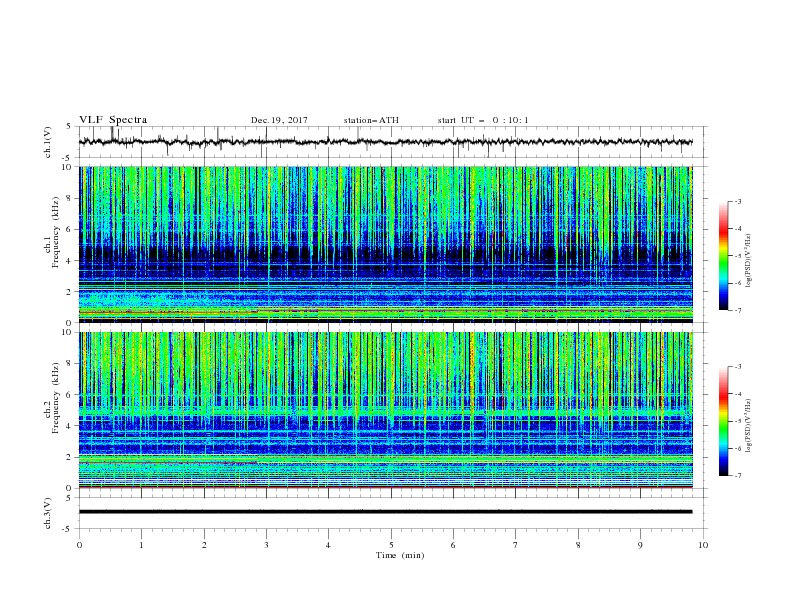The width and height of the screenshot is (792, 612).
Task: Click tick label "8" on the Time axis
Action: point(578,545)
